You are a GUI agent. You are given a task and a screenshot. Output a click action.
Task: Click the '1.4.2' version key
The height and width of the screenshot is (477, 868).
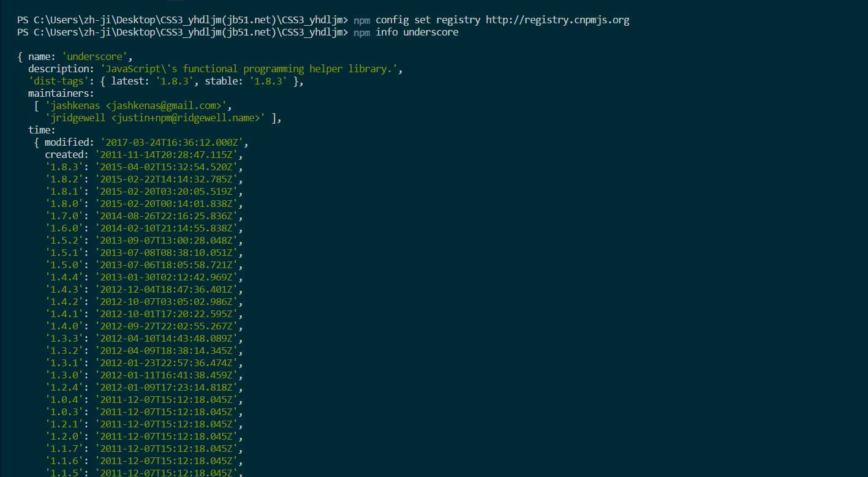click(64, 302)
